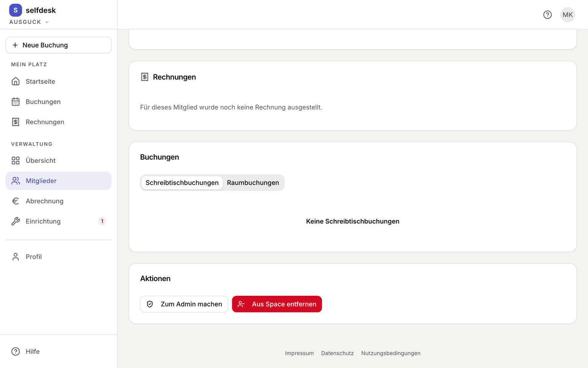Image resolution: width=588 pixels, height=368 pixels.
Task: Click the Profil person icon
Action: (15, 257)
